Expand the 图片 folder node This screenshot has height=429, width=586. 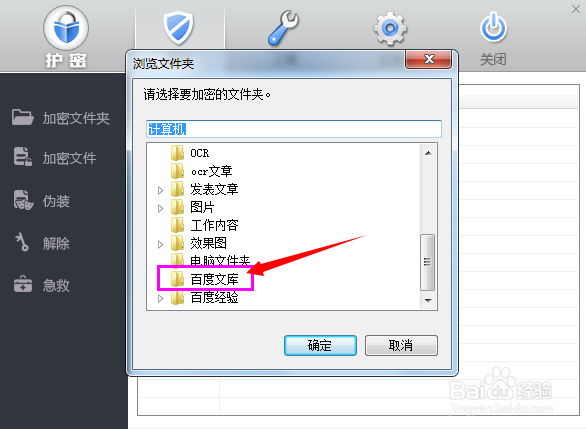click(x=160, y=208)
